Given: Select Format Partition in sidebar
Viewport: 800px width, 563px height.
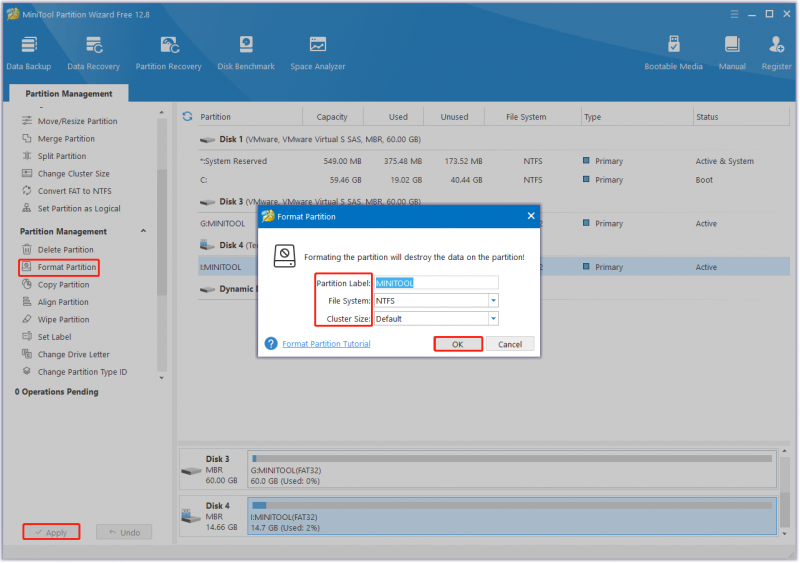Looking at the screenshot, I should [59, 267].
